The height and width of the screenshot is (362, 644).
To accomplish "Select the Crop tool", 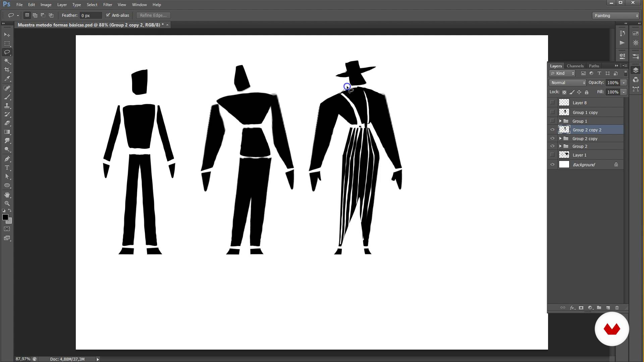I will [7, 70].
